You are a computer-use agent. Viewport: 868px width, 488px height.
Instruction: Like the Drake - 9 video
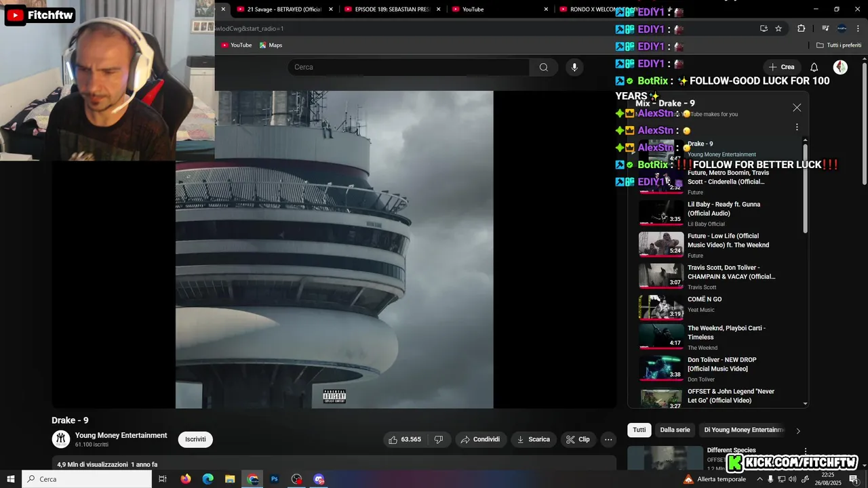pyautogui.click(x=405, y=439)
